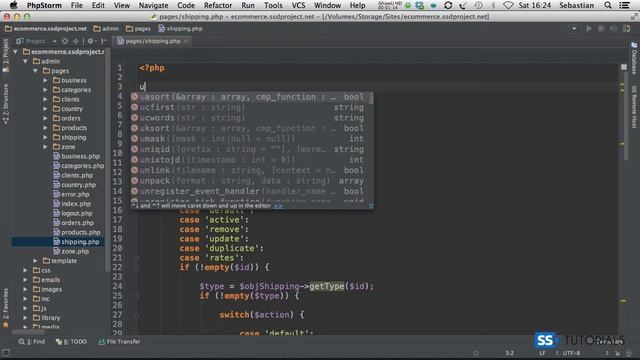Open Spotlight search in the menu bar
The width and height of the screenshot is (640, 360).
608,5
